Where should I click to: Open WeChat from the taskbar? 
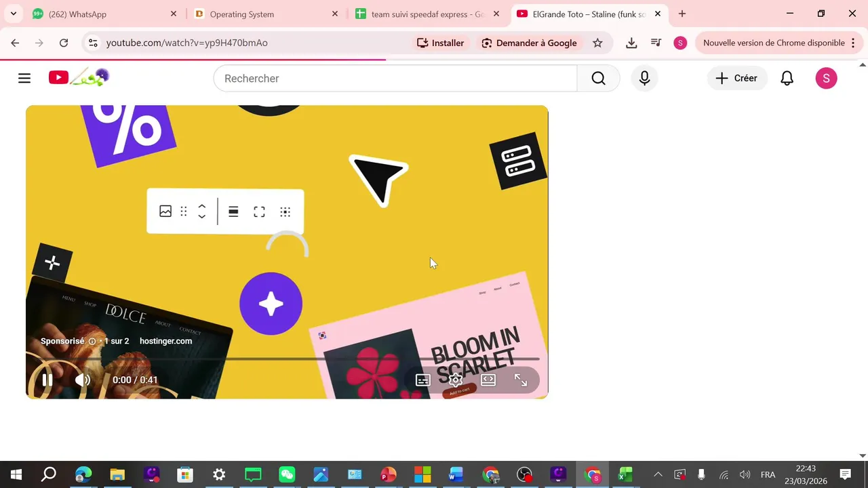(287, 474)
